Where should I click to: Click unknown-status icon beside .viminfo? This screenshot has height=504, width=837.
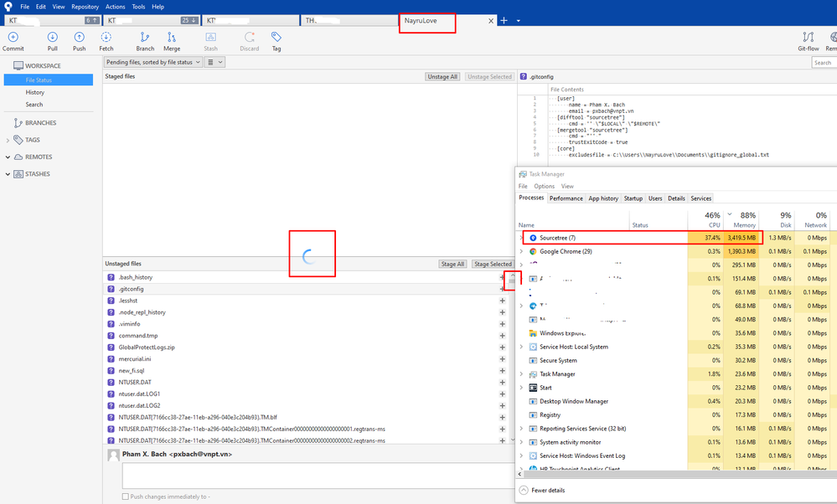(111, 324)
